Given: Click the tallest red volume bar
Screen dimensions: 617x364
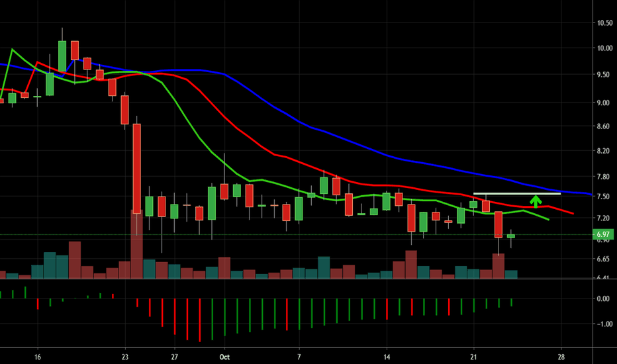Looking at the screenshot, I should (x=136, y=244).
